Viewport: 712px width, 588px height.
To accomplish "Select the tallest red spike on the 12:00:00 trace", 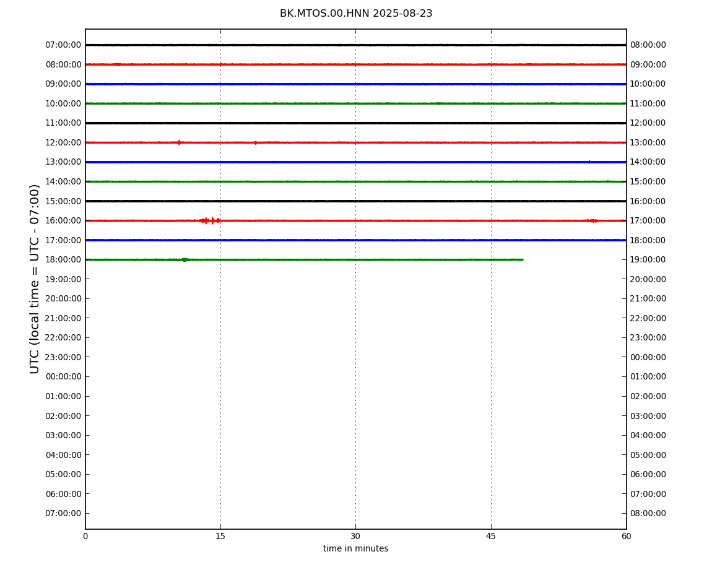I will pyautogui.click(x=179, y=142).
